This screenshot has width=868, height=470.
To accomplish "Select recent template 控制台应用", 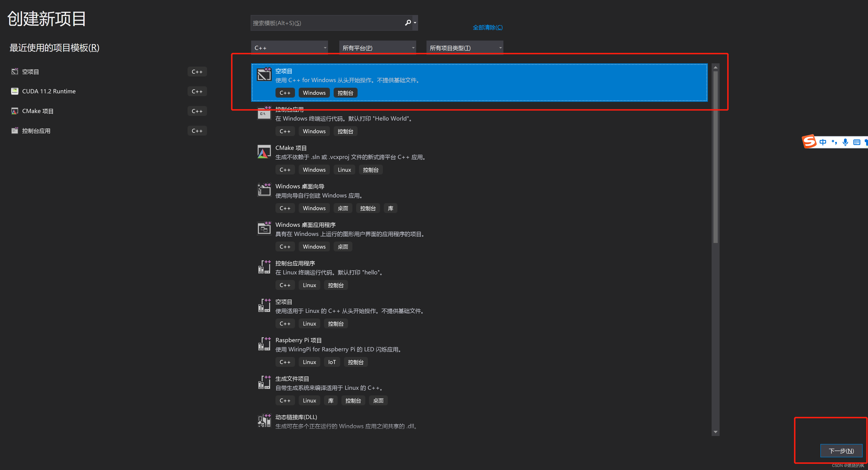I will coord(109,131).
